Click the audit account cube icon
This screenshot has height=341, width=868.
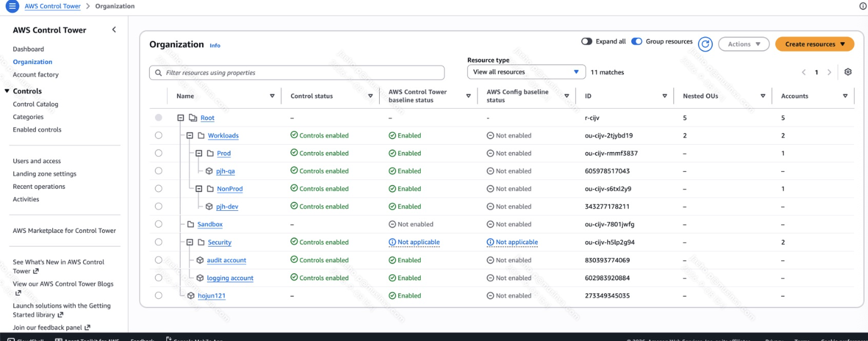coord(200,260)
